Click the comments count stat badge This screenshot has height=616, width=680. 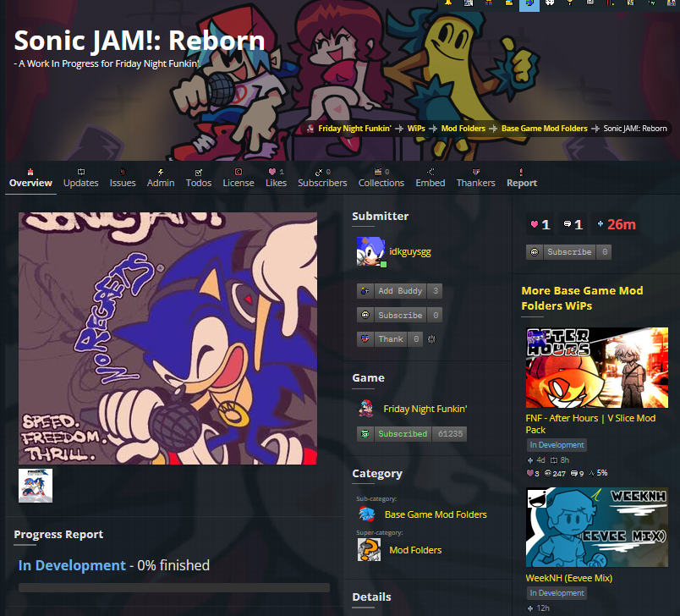click(x=573, y=224)
